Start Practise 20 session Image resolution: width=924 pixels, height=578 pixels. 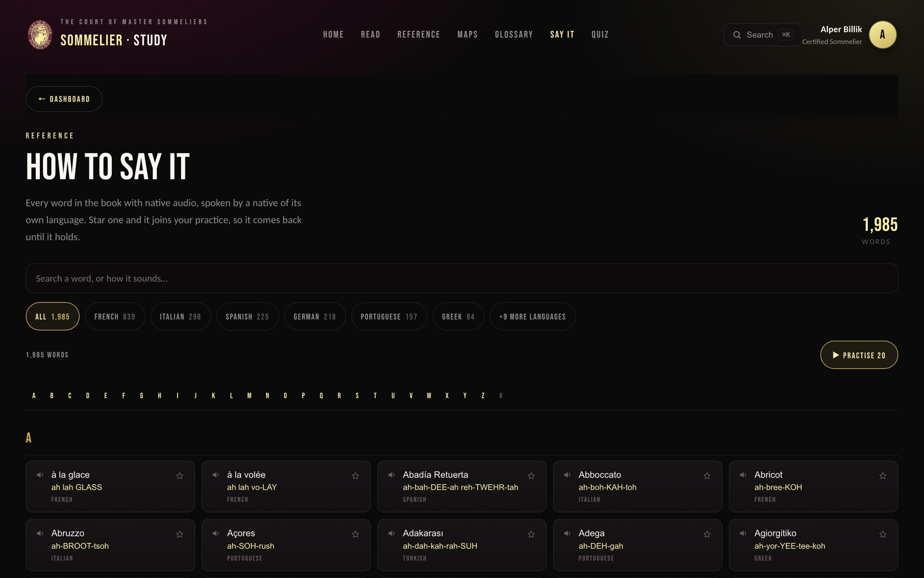pyautogui.click(x=859, y=355)
